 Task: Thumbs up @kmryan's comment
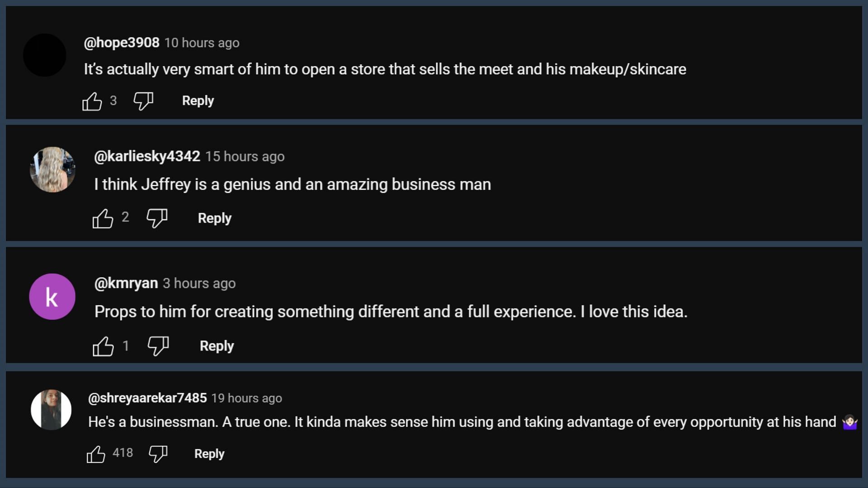click(103, 347)
